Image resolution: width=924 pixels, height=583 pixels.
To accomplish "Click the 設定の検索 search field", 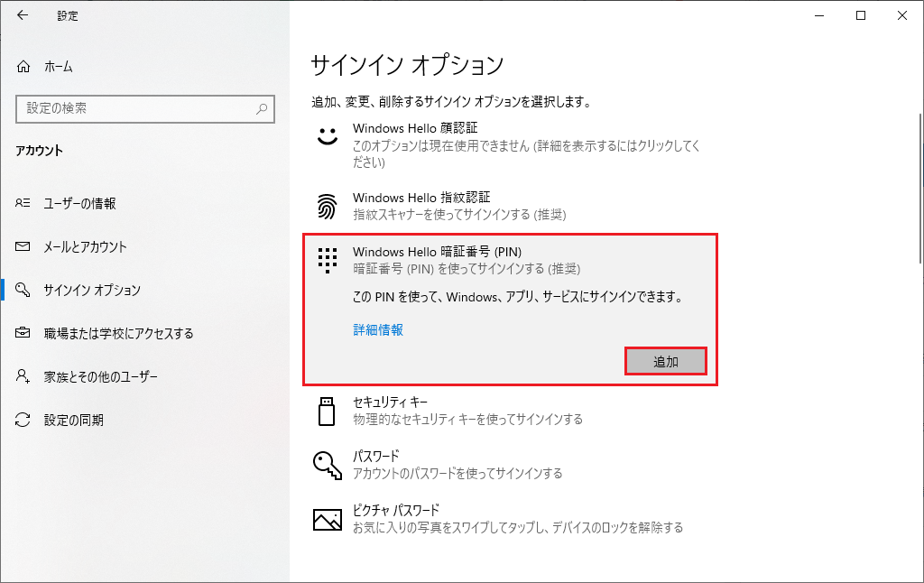I will pyautogui.click(x=135, y=108).
